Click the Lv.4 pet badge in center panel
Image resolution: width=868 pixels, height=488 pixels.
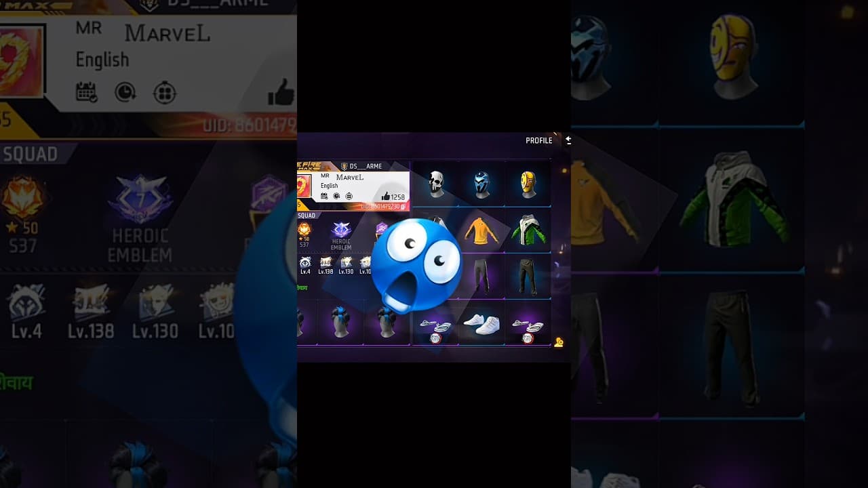point(305,265)
